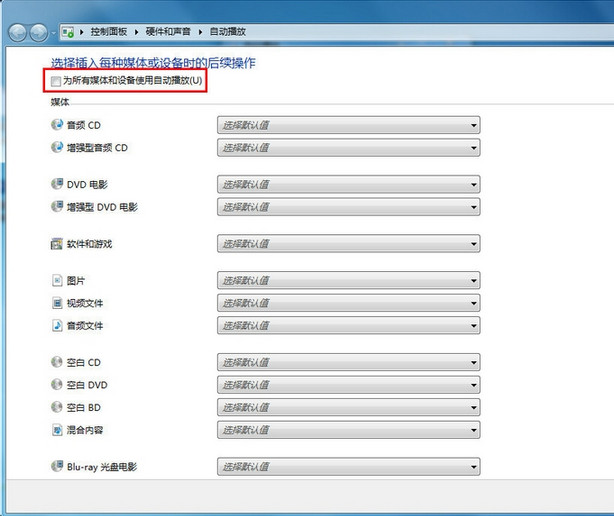This screenshot has height=516, width=614.
Task: Click the Back navigation arrow button
Action: (x=17, y=32)
